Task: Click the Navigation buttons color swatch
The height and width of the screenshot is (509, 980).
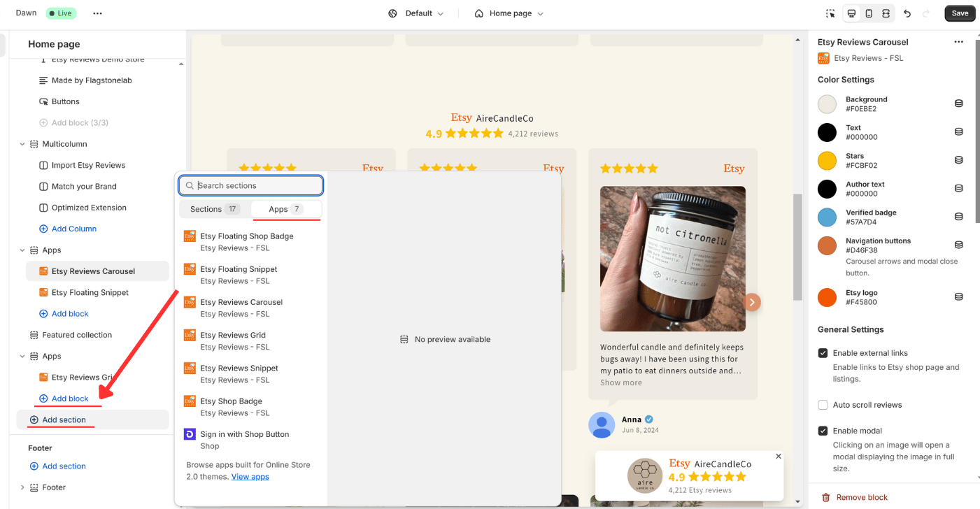Action: tap(828, 245)
